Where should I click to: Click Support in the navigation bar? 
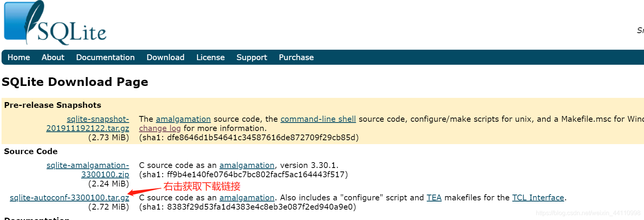(x=252, y=57)
